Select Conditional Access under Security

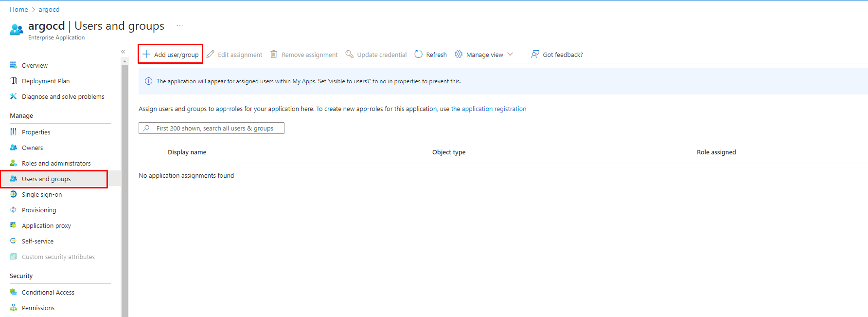48,292
